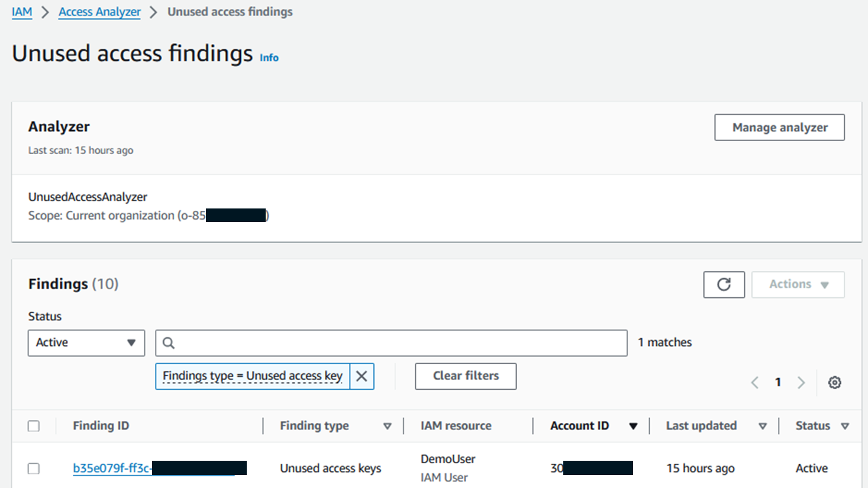868x488 pixels.
Task: Click the Manage analyzer button
Action: coord(779,127)
